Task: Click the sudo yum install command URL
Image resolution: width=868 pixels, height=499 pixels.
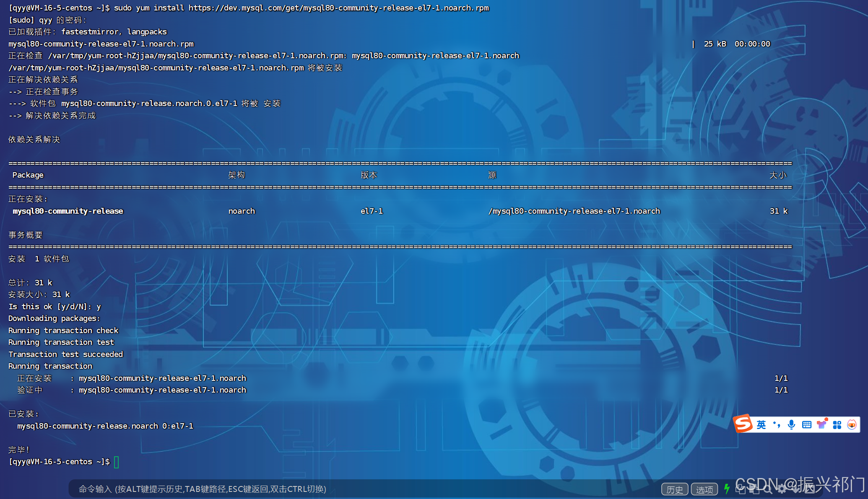Action: pyautogui.click(x=338, y=8)
